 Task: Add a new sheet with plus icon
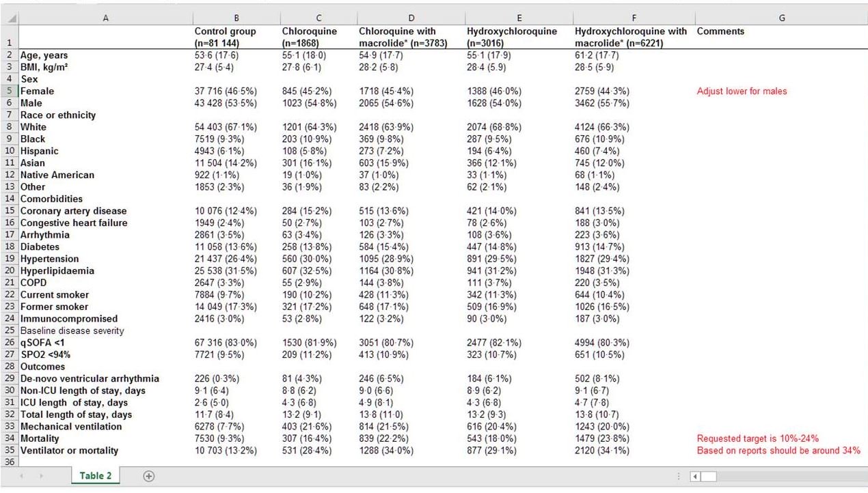[x=149, y=476]
